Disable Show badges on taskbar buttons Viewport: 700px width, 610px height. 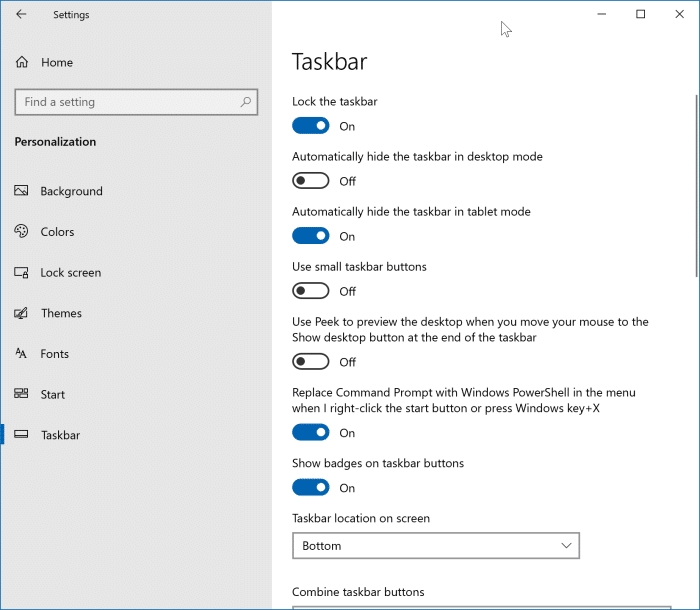click(311, 487)
